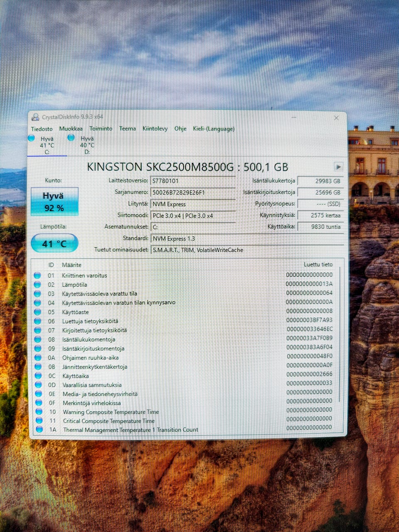Image resolution: width=399 pixels, height=532 pixels.
Task: Open the Muokkaa menu
Action: click(71, 129)
